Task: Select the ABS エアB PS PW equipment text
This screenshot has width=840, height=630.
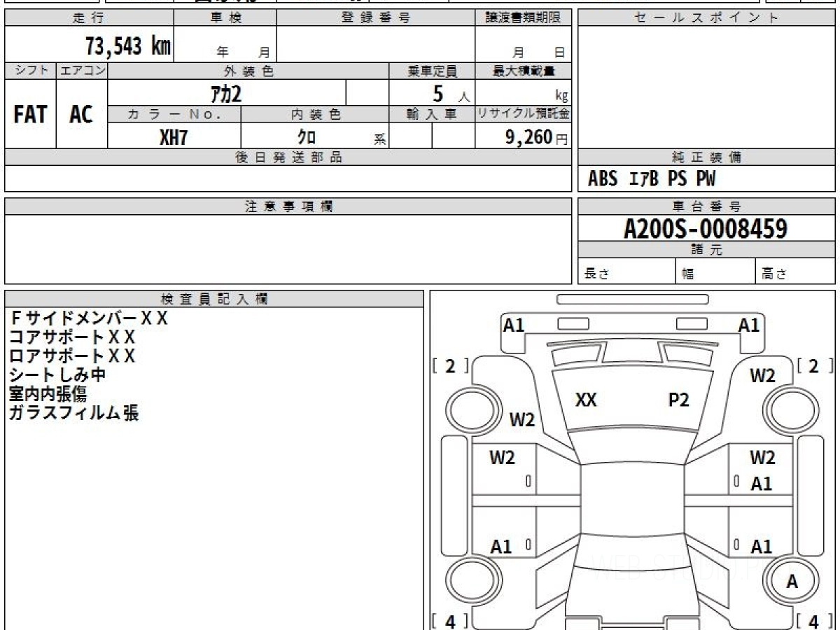Action: click(x=652, y=179)
